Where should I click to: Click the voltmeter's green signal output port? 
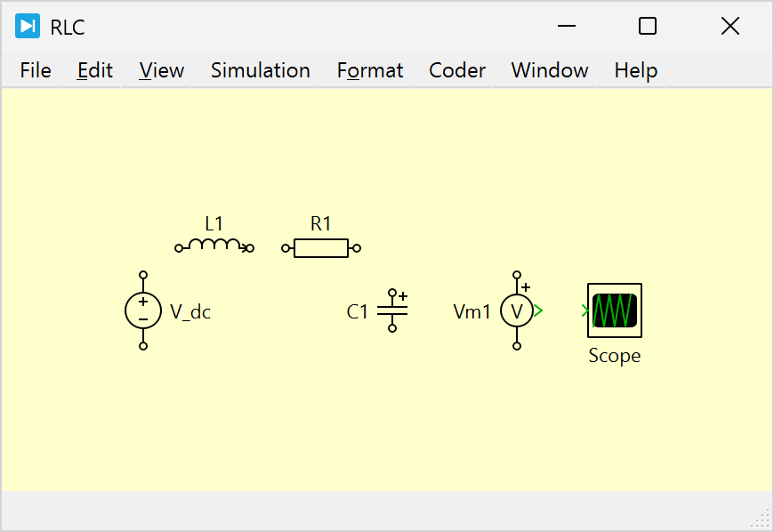coord(539,310)
